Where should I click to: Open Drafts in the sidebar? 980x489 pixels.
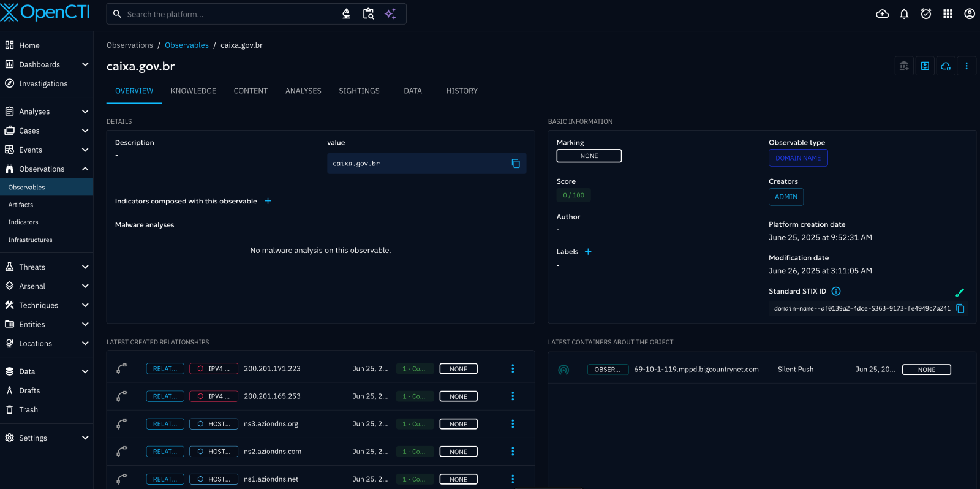click(47, 390)
